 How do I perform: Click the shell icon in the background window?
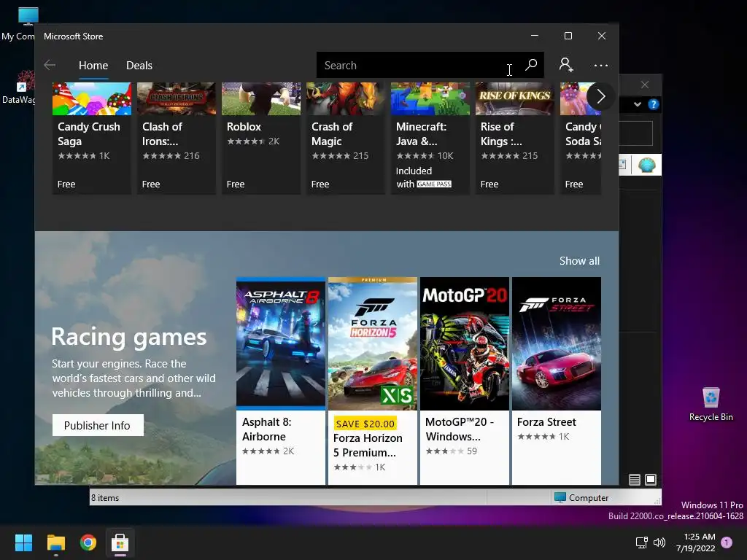tap(646, 165)
